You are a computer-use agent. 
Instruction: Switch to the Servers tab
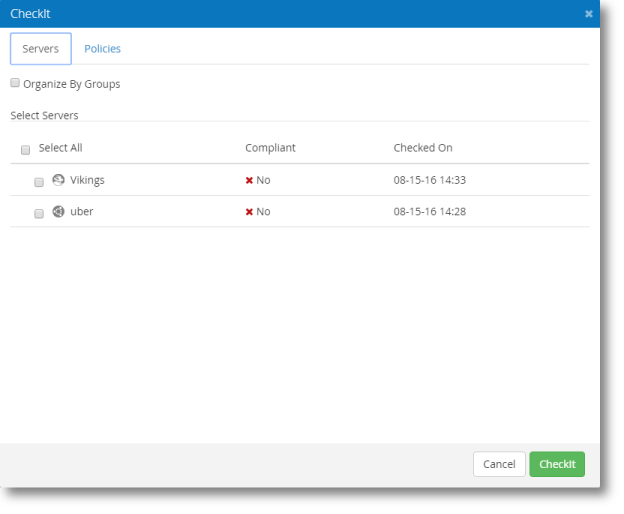tap(41, 49)
